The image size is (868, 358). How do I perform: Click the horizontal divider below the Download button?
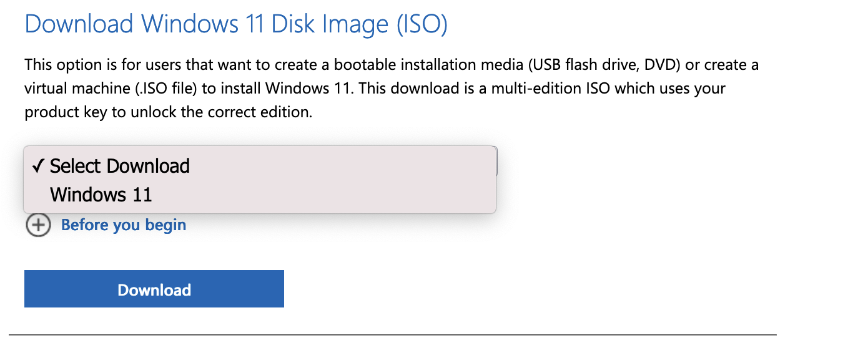click(392, 335)
